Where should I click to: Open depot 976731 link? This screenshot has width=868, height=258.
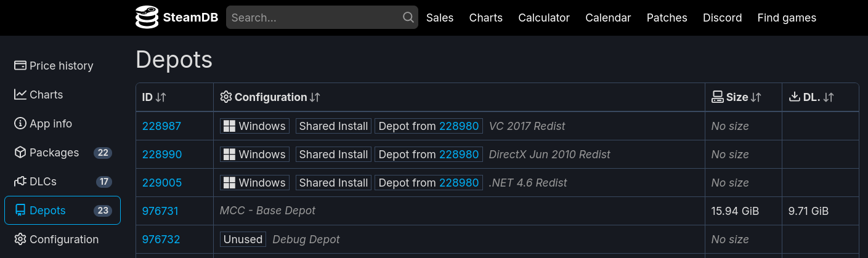click(x=160, y=211)
